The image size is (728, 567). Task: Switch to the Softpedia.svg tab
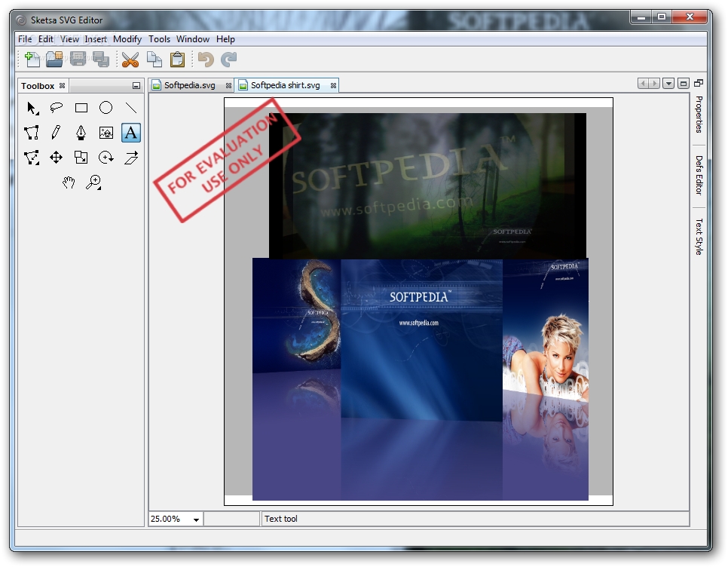tap(189, 85)
